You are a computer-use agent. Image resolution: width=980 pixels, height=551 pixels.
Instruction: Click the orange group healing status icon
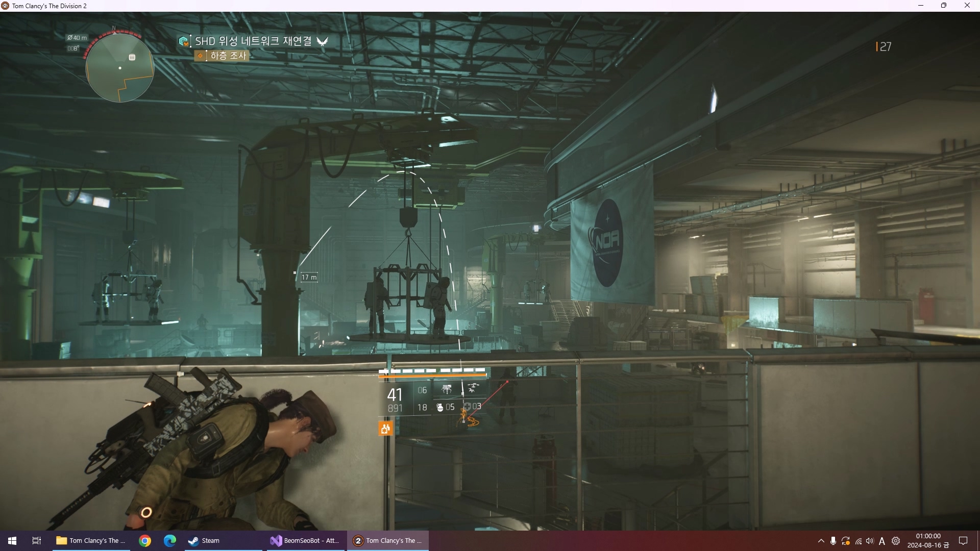coord(385,429)
